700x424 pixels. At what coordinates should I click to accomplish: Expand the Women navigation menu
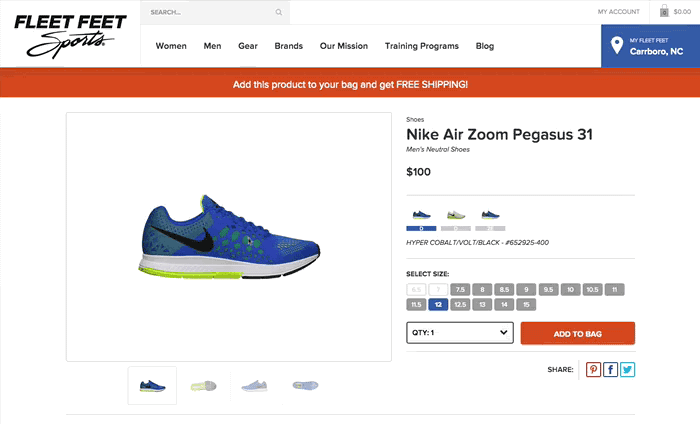(171, 46)
